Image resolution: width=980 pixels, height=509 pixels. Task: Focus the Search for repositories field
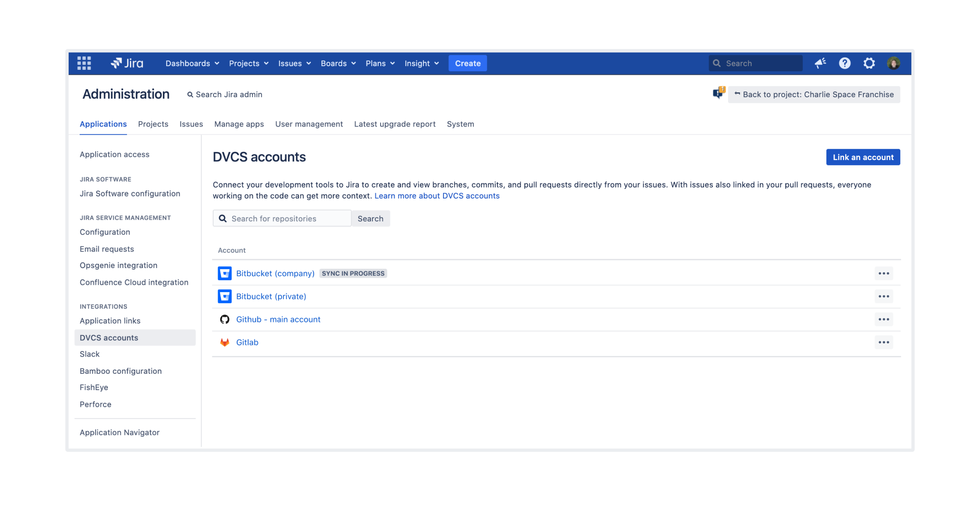click(282, 219)
